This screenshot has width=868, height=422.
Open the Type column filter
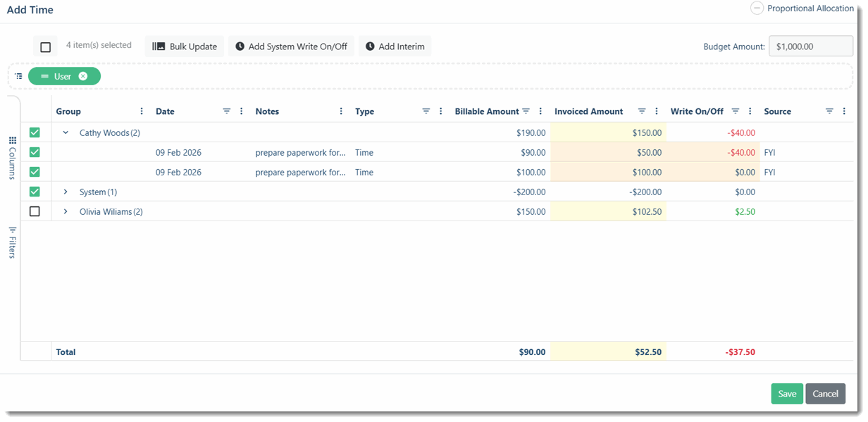coord(426,111)
